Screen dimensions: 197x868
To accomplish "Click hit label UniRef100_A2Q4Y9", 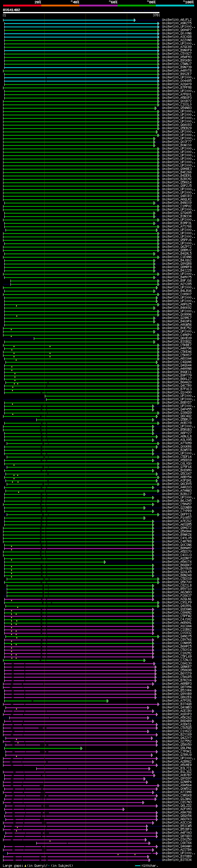I will pos(177,84).
